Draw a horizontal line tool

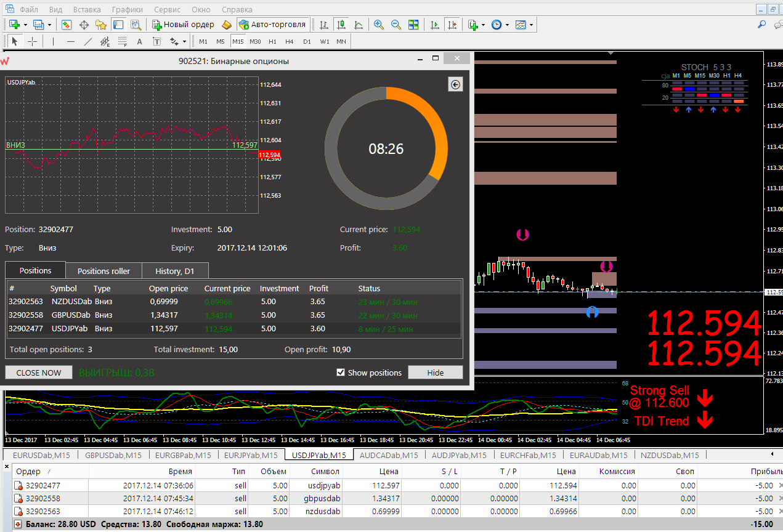pyautogui.click(x=70, y=42)
